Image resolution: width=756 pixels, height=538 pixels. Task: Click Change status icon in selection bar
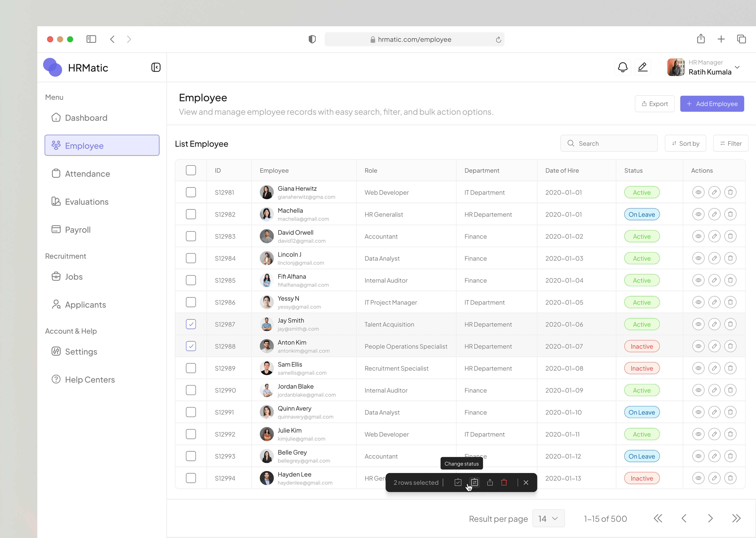pyautogui.click(x=474, y=482)
